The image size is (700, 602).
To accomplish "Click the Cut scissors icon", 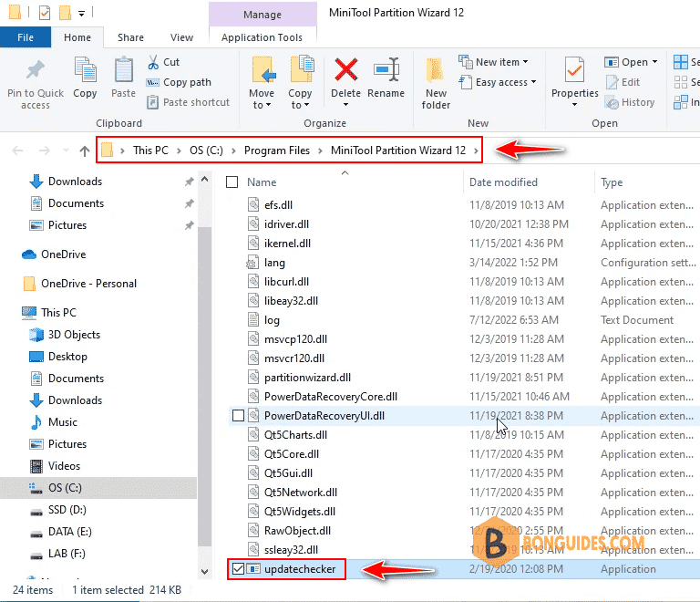I will pyautogui.click(x=153, y=62).
